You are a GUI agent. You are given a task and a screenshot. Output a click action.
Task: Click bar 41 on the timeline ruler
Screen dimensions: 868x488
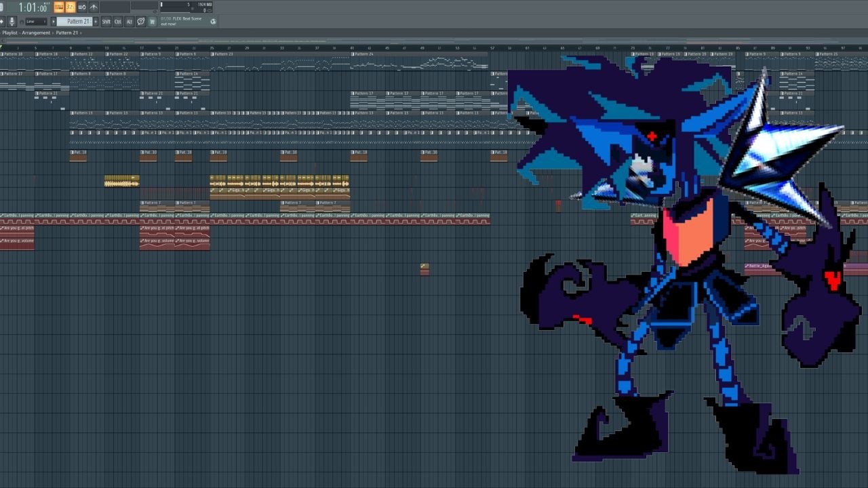click(x=352, y=48)
